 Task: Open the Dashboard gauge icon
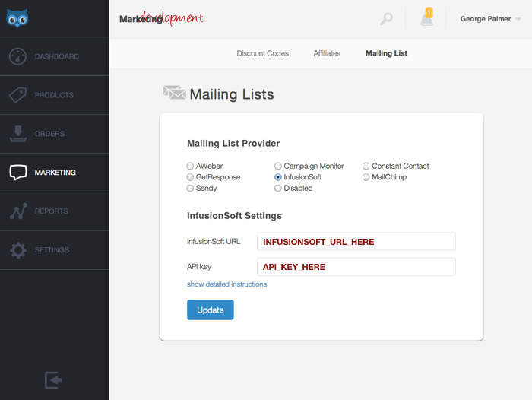[x=17, y=56]
